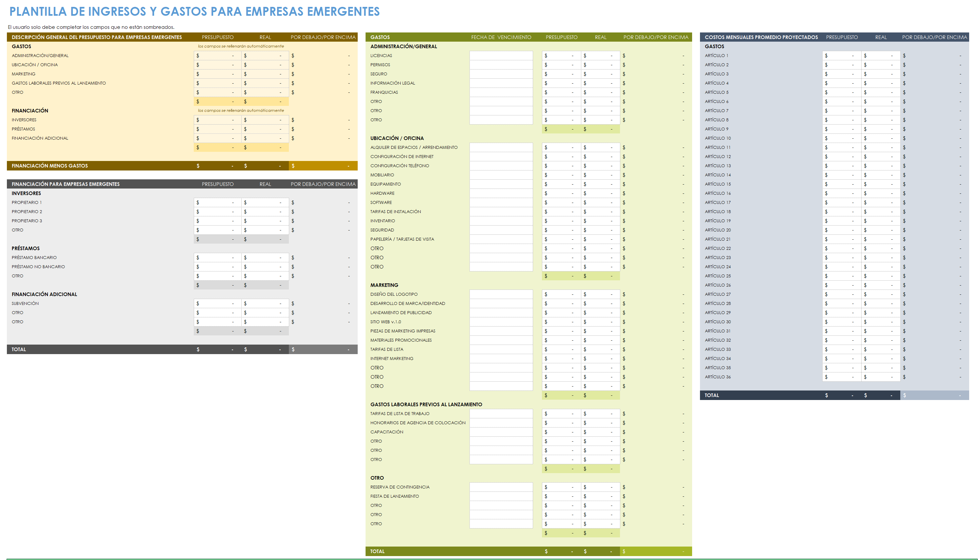The width and height of the screenshot is (978, 560).
Task: Click the TOTAL row of the financing table
Action: (x=182, y=350)
